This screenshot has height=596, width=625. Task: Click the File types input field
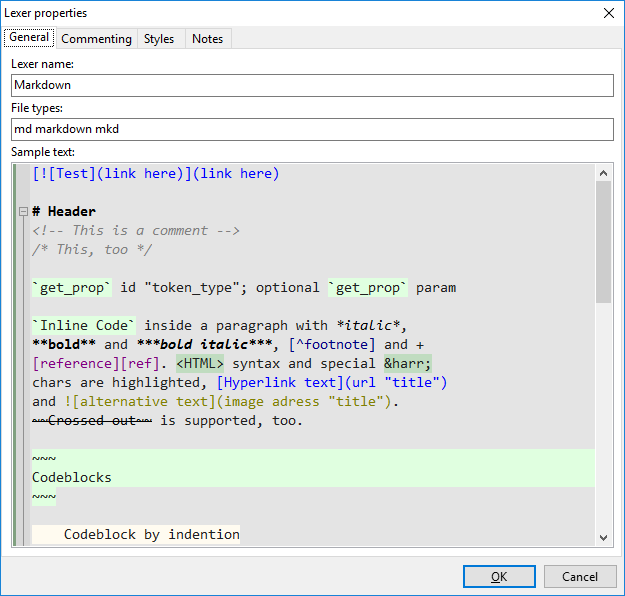[x=312, y=129]
